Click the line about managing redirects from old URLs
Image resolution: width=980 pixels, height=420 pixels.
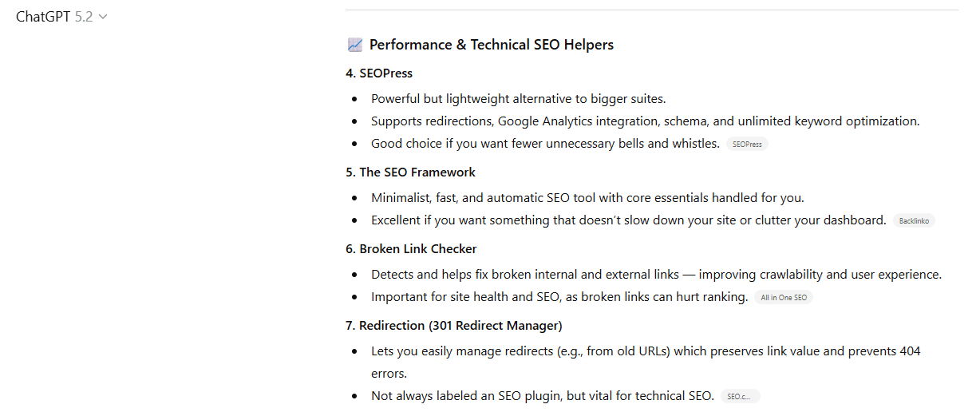[x=645, y=351]
